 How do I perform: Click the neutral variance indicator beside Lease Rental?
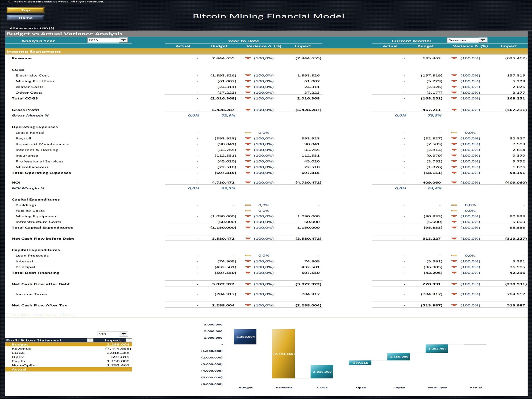(x=248, y=132)
